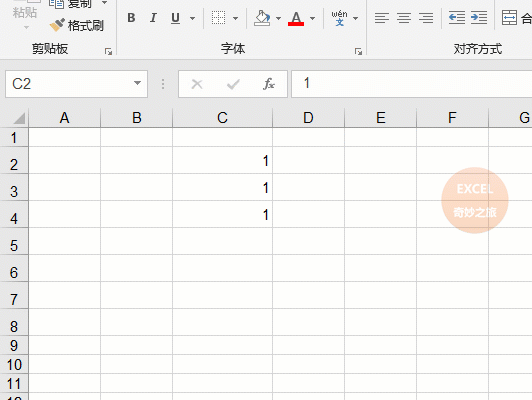This screenshot has height=400, width=532.
Task: Select row 4 header
Action: tap(14, 214)
